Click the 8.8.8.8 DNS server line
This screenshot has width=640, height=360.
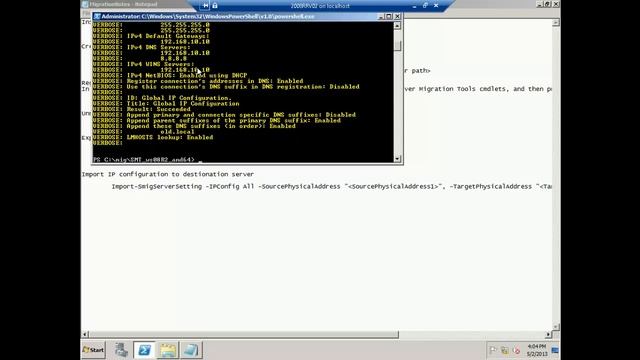click(x=173, y=59)
